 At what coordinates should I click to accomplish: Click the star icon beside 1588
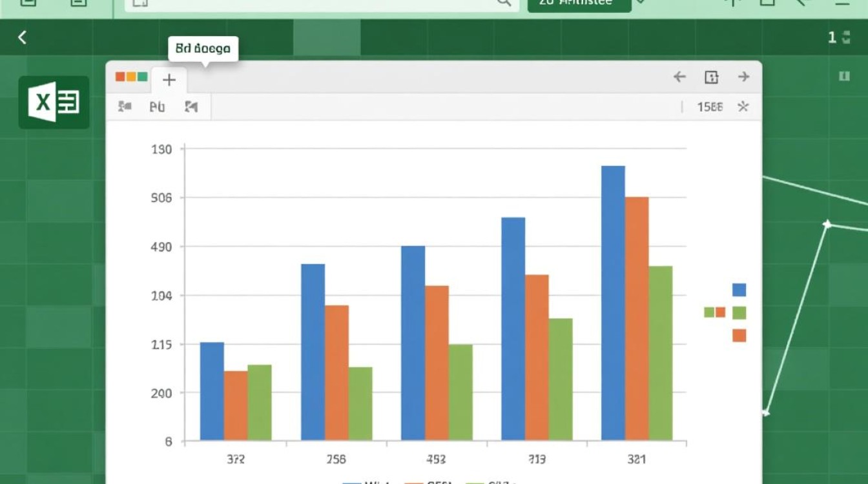point(743,106)
